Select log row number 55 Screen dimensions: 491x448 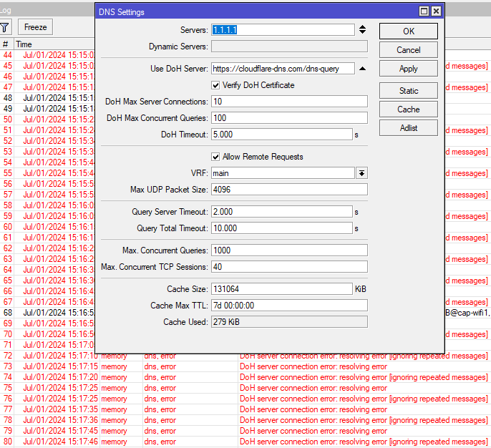pos(7,173)
